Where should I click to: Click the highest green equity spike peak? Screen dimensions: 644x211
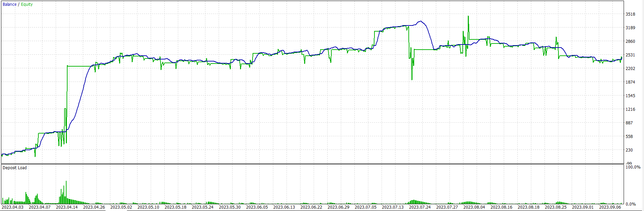click(468, 16)
